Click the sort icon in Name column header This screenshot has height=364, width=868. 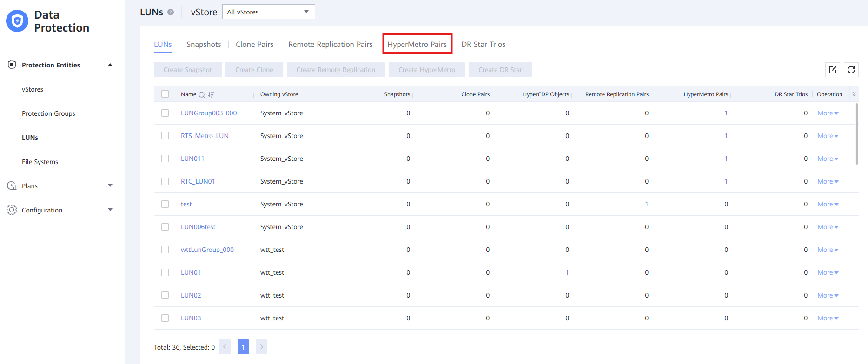[211, 94]
